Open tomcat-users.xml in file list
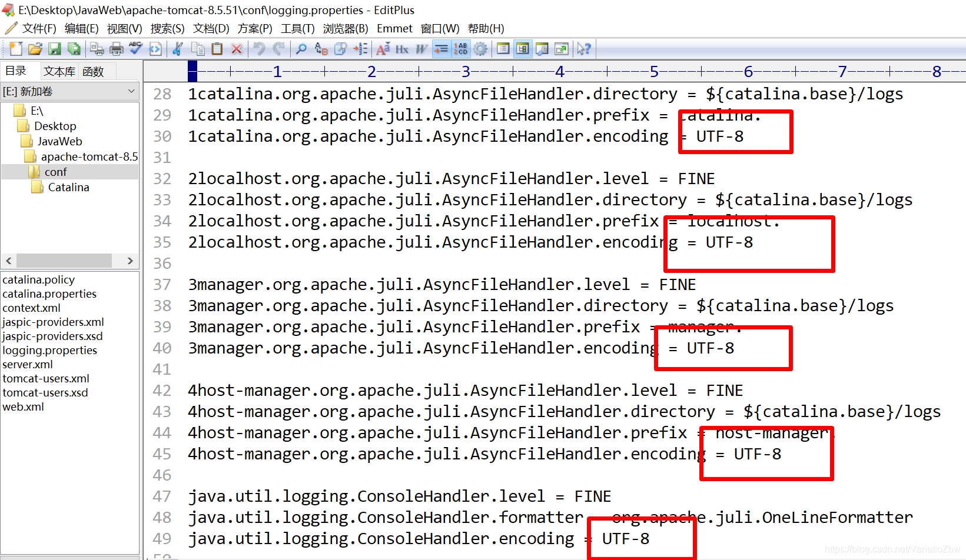 point(46,378)
